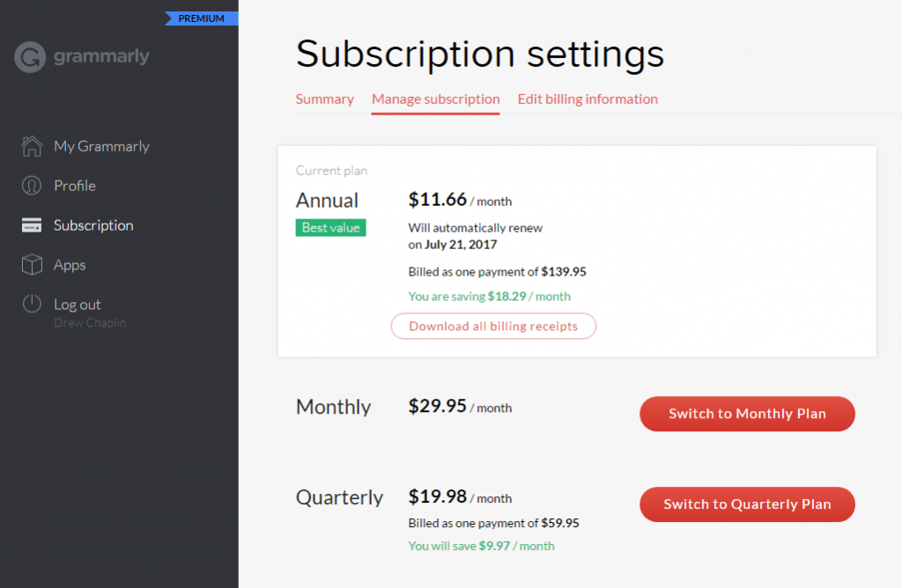Open My Grammarly in the sidebar
This screenshot has height=588, width=902.
101,147
